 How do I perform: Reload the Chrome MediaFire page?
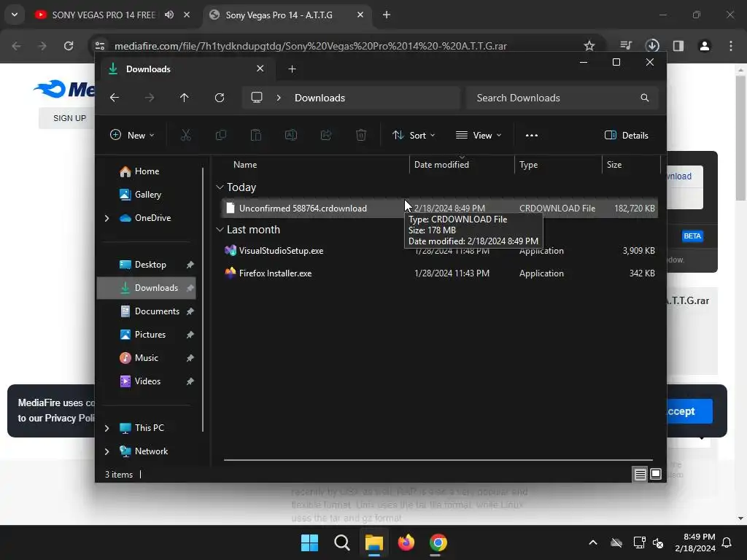click(x=69, y=46)
